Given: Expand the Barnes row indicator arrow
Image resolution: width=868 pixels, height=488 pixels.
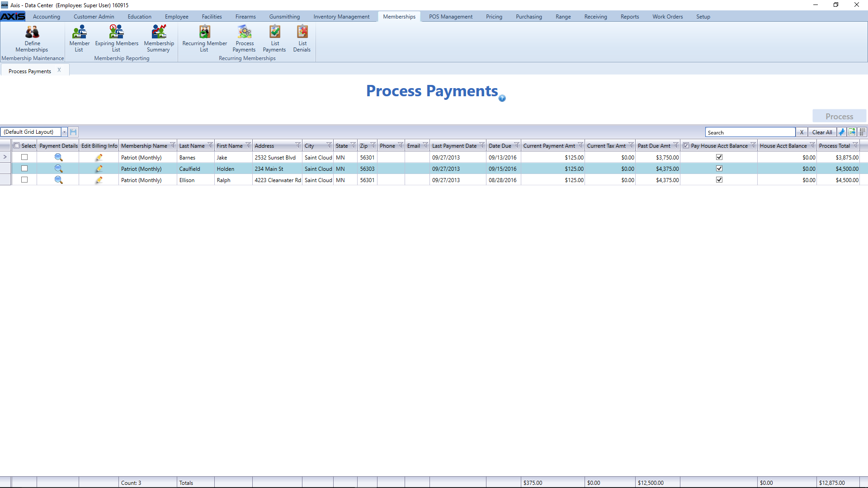Looking at the screenshot, I should (x=5, y=157).
